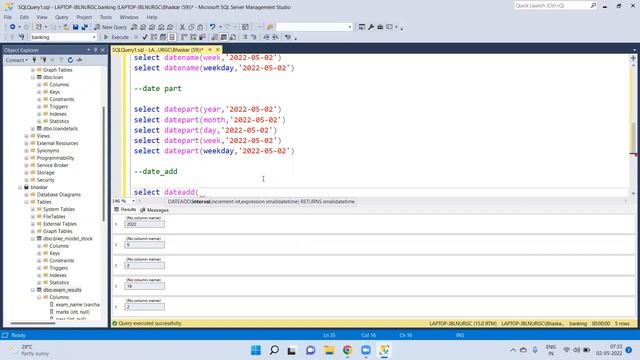Open the Window menu
This screenshot has height=360, width=640.
(129, 17)
